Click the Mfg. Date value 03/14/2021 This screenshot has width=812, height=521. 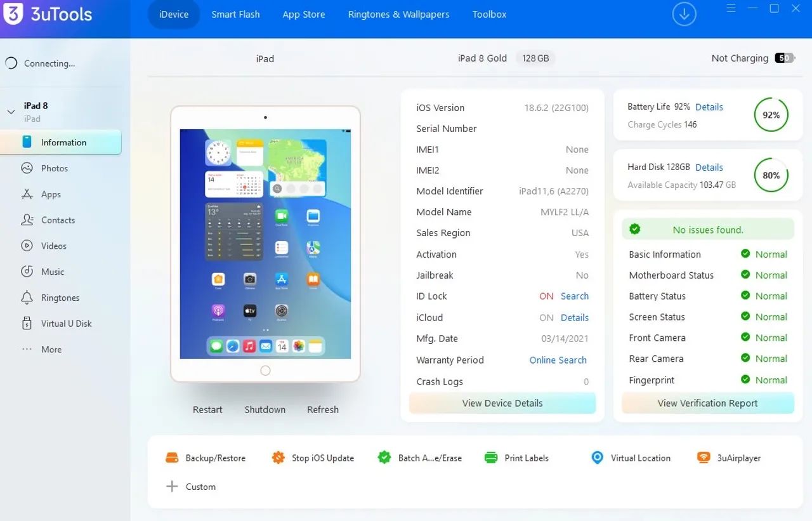[565, 339]
